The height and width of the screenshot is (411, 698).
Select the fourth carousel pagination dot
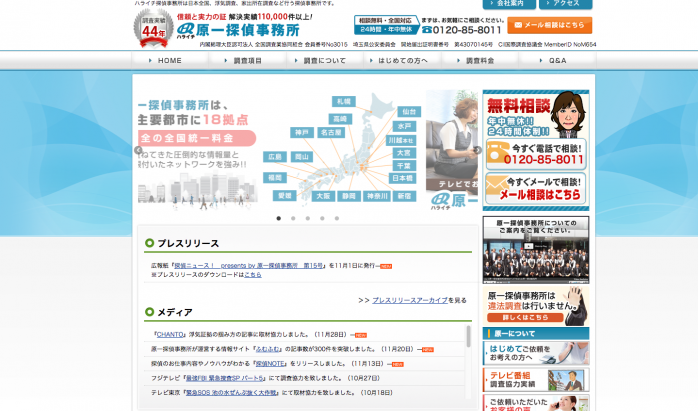[x=322, y=218]
